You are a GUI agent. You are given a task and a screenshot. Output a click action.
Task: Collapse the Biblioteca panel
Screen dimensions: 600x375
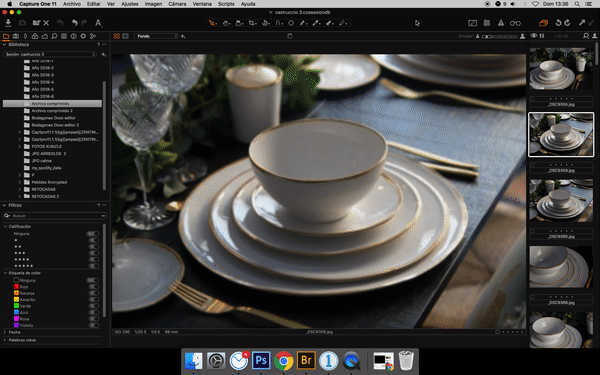(x=5, y=45)
